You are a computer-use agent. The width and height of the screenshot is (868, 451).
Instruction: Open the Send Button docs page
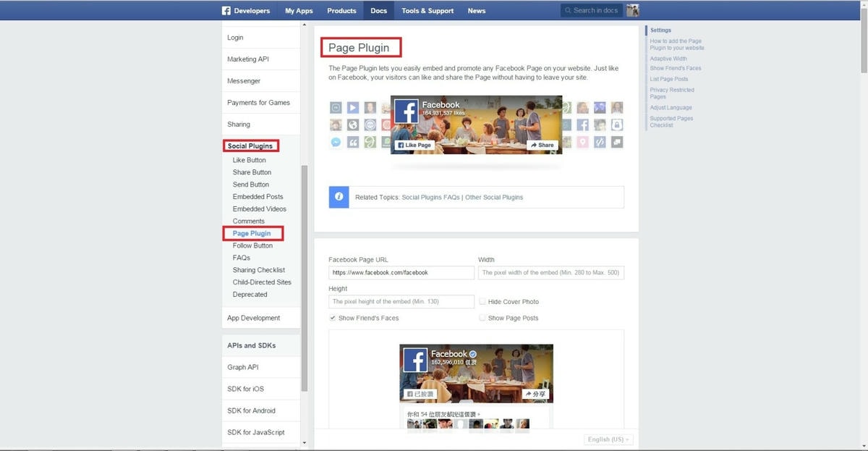pos(251,185)
